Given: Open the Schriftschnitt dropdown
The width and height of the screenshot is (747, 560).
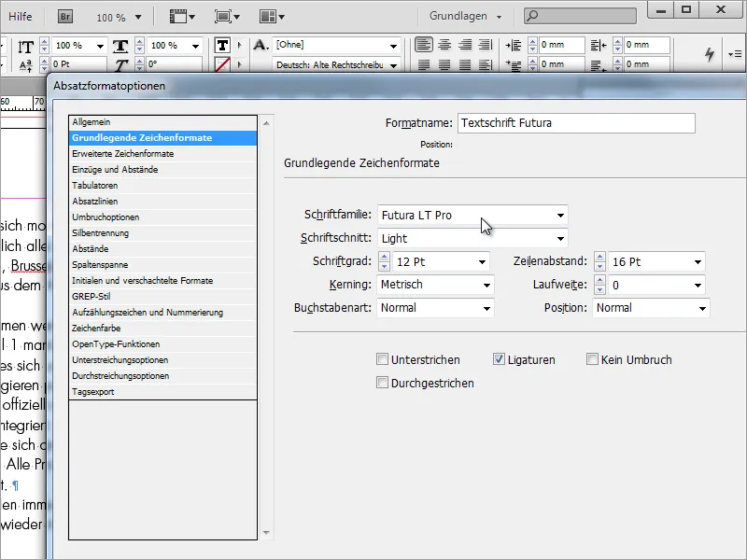Looking at the screenshot, I should point(559,239).
